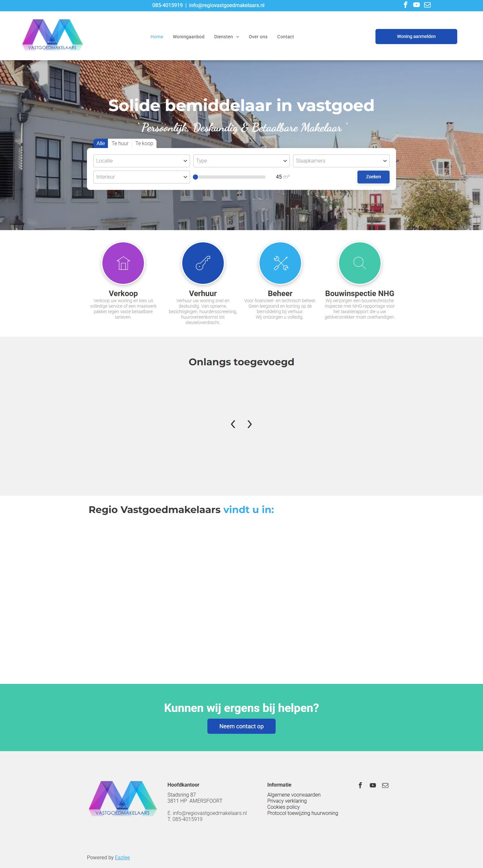The height and width of the screenshot is (868, 483).
Task: Click the Bouwinspectie NHG magnifier icon
Action: 360,263
